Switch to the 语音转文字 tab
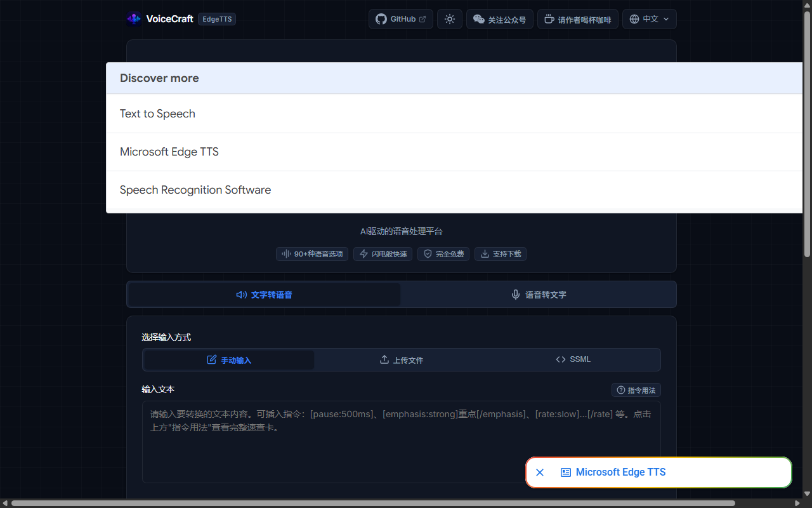The height and width of the screenshot is (508, 812). coord(539,295)
